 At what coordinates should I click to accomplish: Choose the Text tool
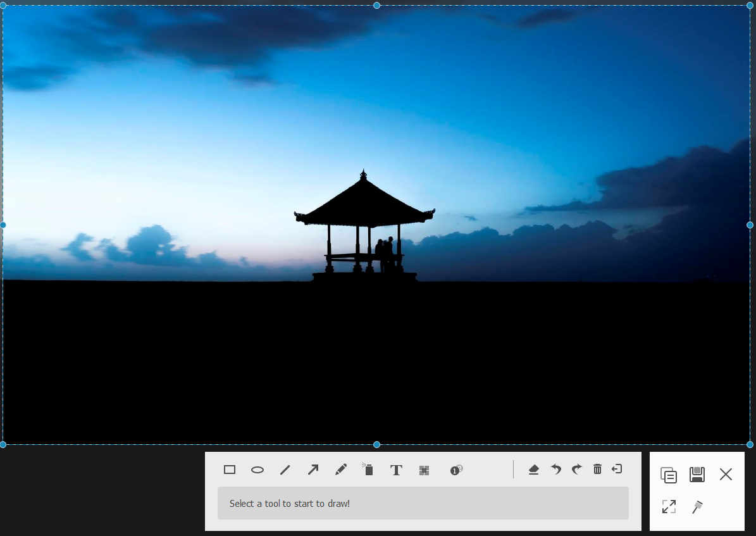(396, 470)
